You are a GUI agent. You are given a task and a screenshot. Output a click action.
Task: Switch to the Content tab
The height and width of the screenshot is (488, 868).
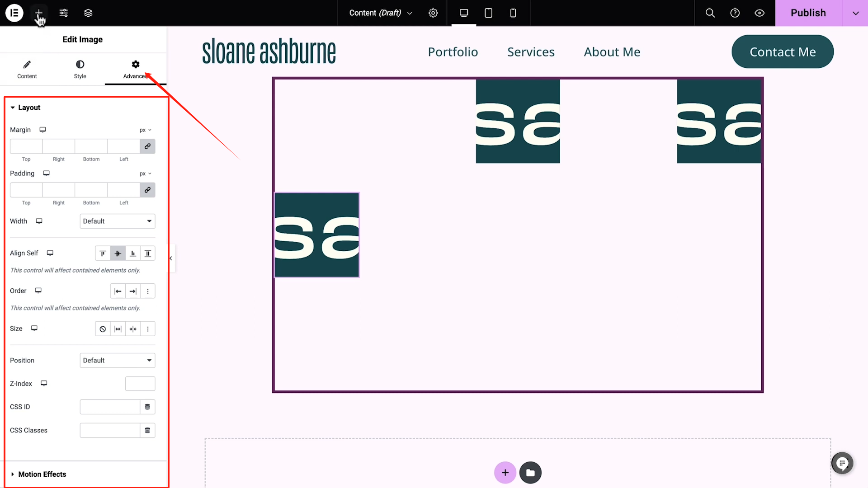[27, 69]
